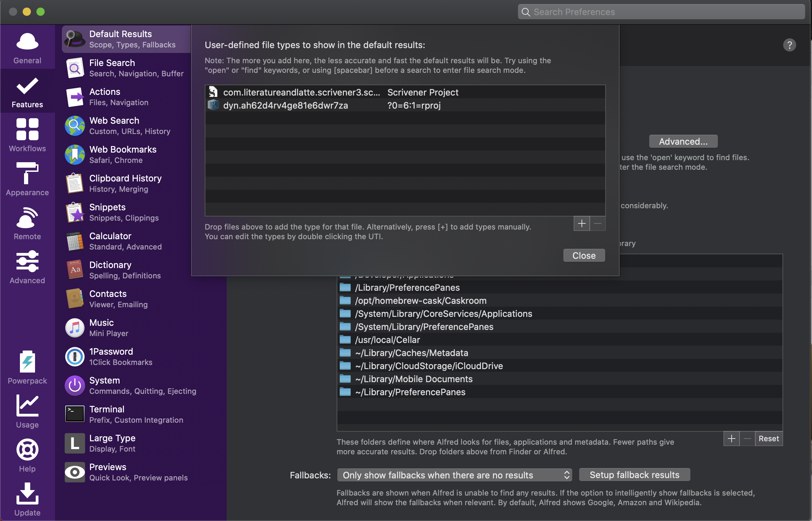Open the Large Type feature icon
The height and width of the screenshot is (521, 812).
click(75, 443)
